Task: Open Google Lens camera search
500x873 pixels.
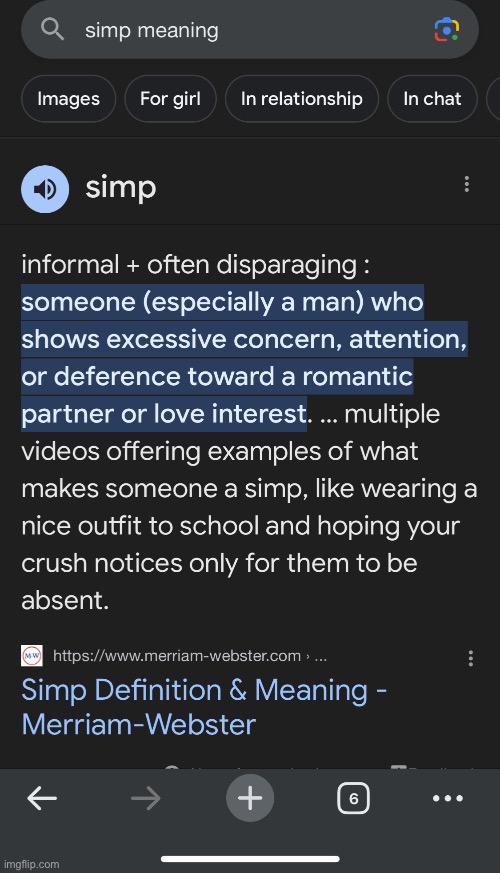Action: 447,30
